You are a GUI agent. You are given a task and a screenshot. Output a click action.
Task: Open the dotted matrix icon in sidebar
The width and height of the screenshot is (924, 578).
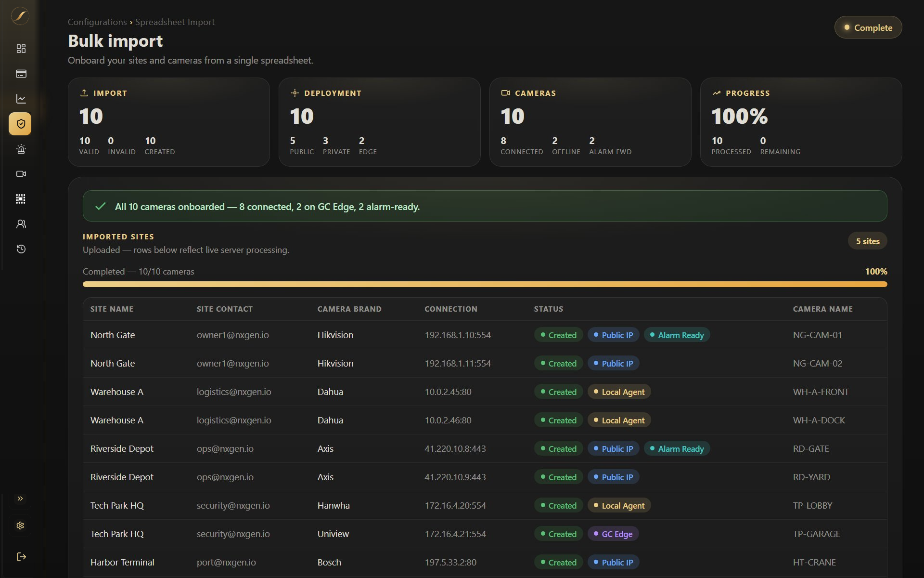pyautogui.click(x=21, y=199)
